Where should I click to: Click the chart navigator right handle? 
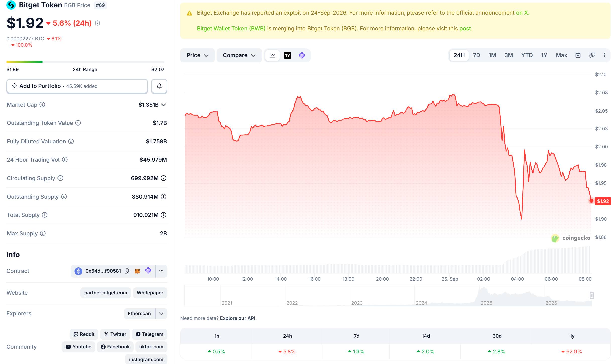pyautogui.click(x=592, y=296)
